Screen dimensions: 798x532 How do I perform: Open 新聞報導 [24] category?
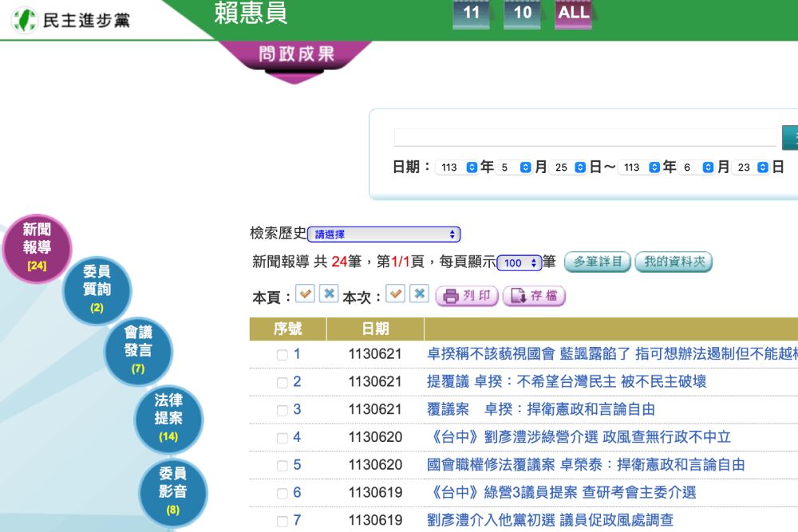37,248
